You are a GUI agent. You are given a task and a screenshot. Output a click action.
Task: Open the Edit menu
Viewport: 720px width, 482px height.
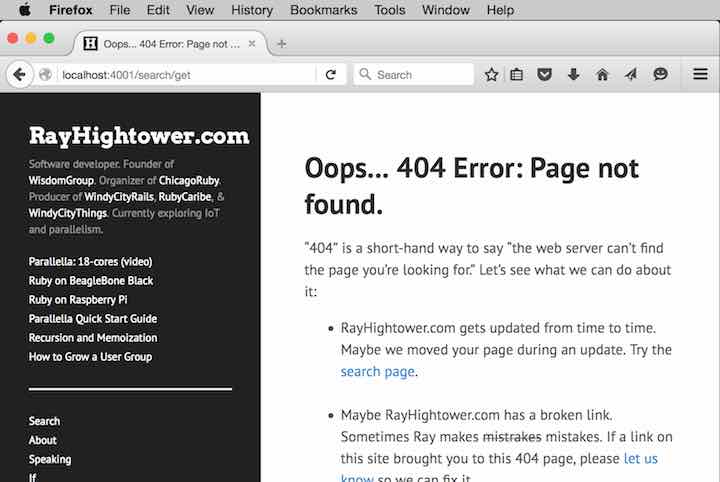click(158, 10)
